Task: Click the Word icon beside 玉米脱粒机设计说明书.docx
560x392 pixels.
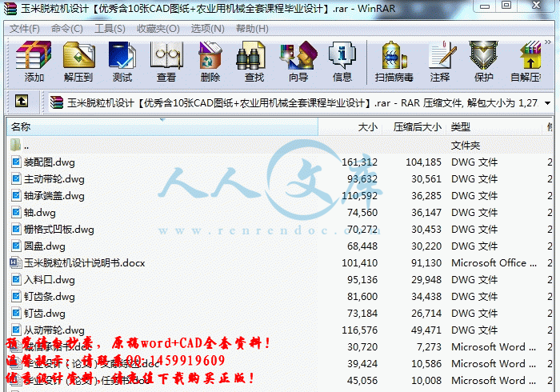Action: (x=15, y=262)
